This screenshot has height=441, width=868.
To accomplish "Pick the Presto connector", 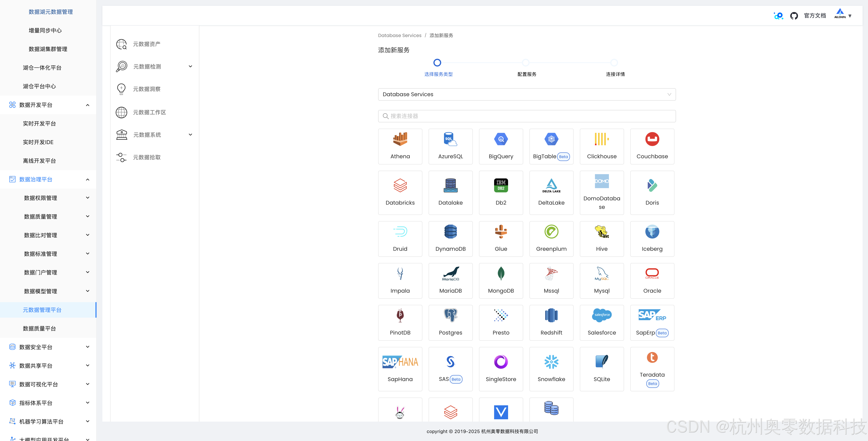I will [x=501, y=323].
